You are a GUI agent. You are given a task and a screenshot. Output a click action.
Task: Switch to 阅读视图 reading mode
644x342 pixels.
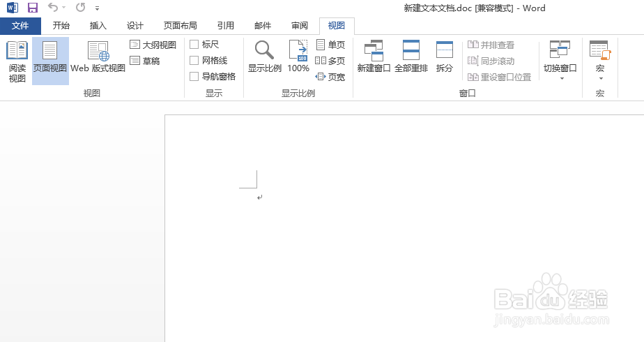pos(17,61)
